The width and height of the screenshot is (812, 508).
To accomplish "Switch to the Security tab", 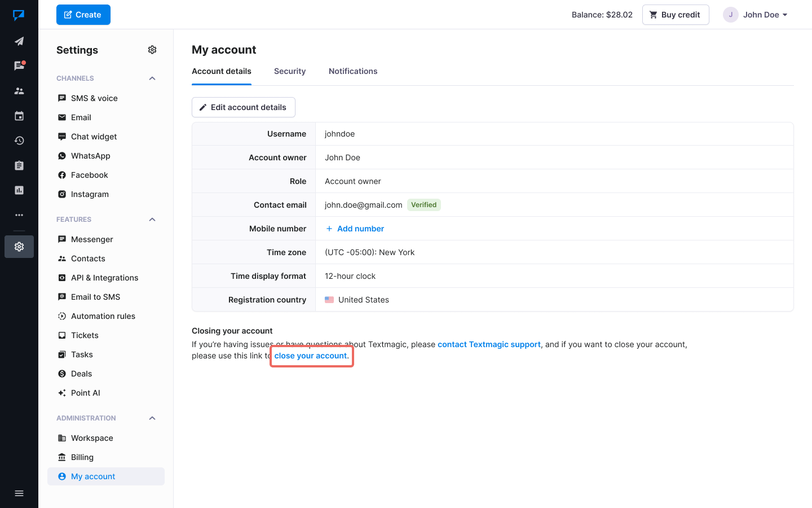I will click(x=290, y=71).
